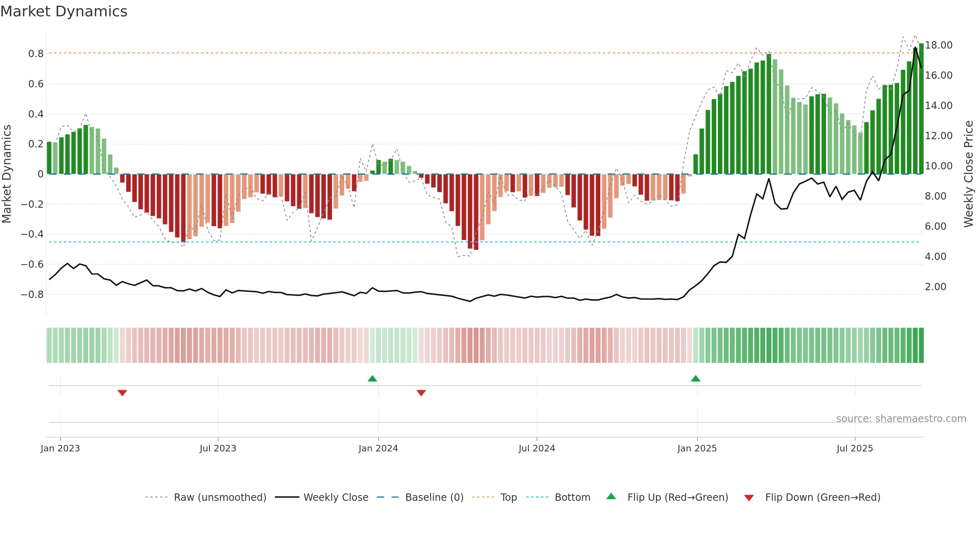Toggle the Flip Up (Red→Green) legend entry
This screenshot has height=551, width=980.
tap(667, 497)
